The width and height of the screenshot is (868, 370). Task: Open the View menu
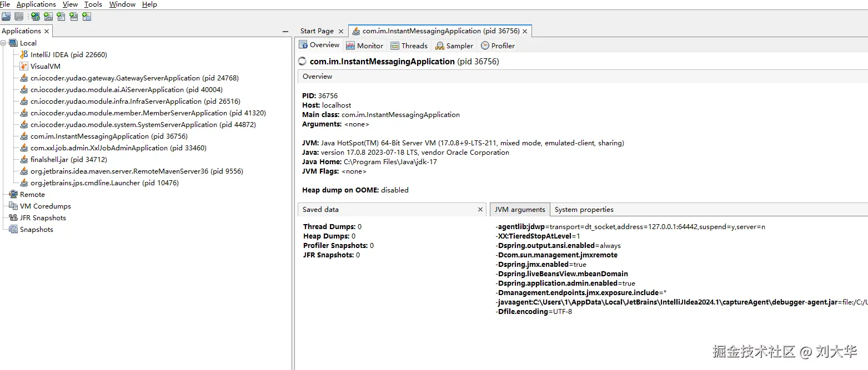70,4
